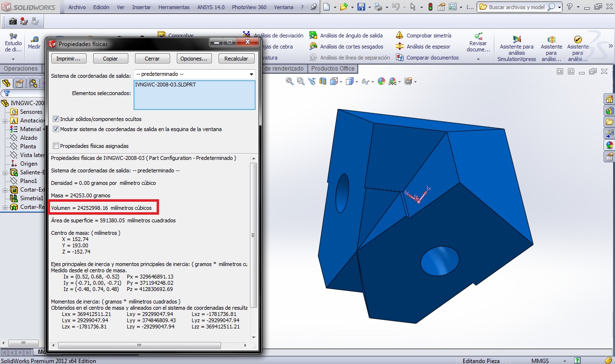Open the Herramientas menu
The image size is (615, 364).
pos(174,7)
